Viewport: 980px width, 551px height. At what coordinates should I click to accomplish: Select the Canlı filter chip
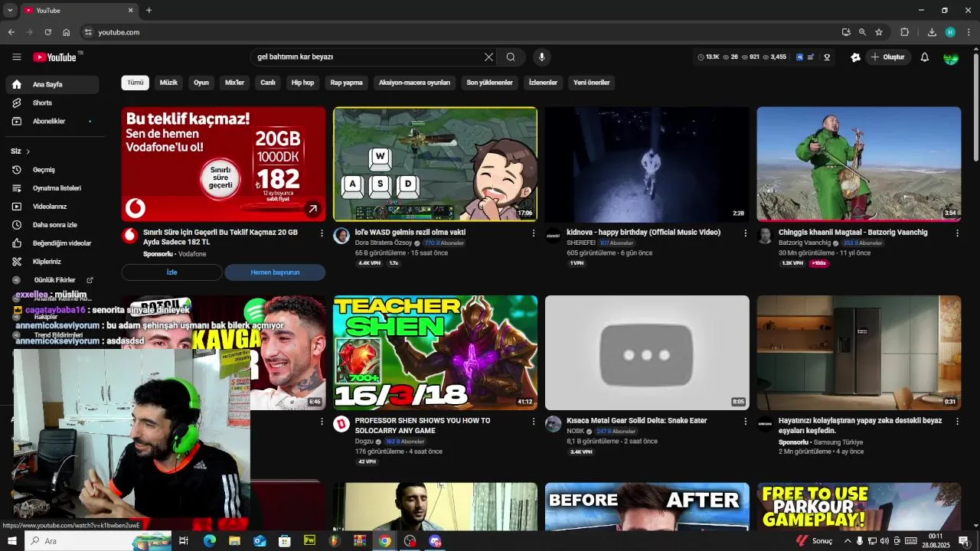click(x=268, y=83)
